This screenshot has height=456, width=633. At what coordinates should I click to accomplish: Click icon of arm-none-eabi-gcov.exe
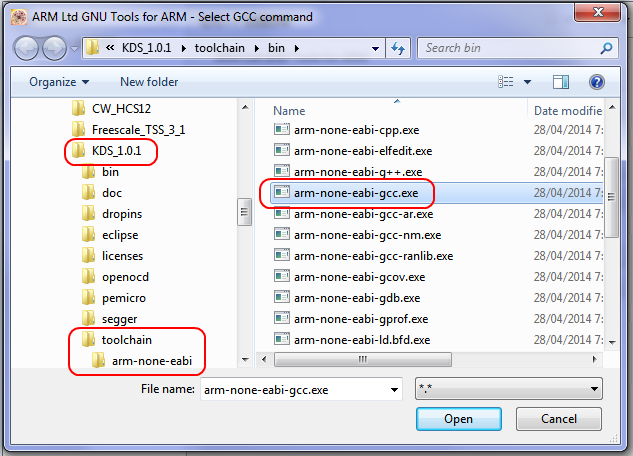282,276
